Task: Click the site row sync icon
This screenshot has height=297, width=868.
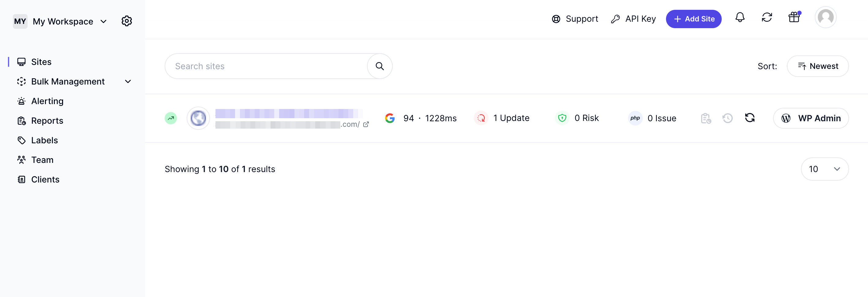Action: (x=749, y=118)
